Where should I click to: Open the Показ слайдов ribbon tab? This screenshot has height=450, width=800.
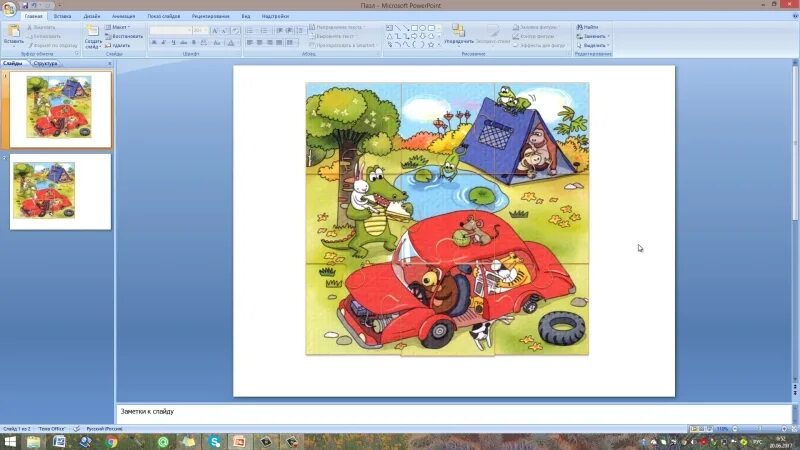(x=164, y=16)
